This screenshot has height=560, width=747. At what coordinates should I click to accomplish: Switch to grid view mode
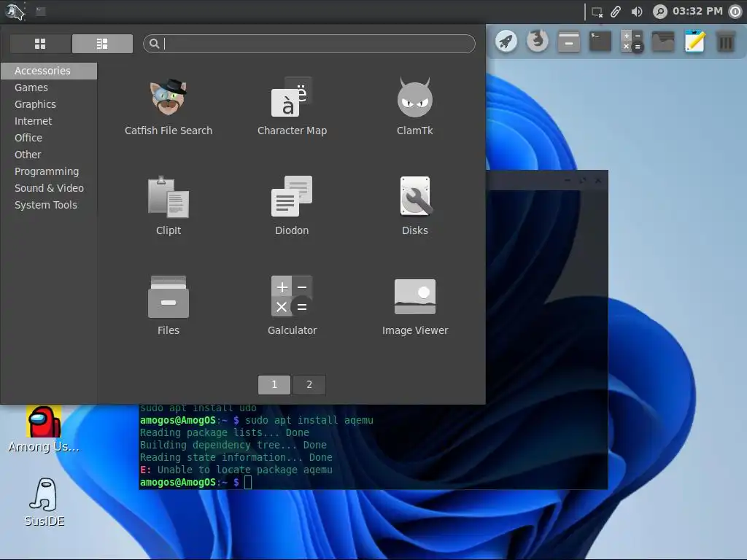pyautogui.click(x=41, y=44)
